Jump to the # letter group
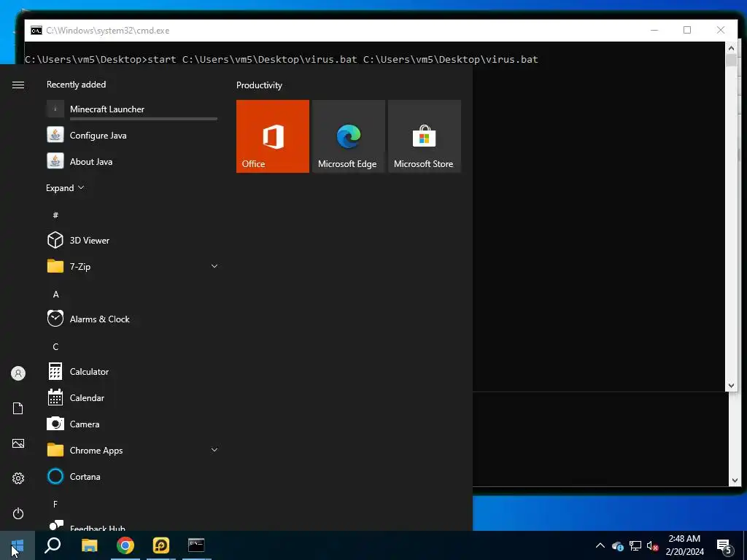The width and height of the screenshot is (747, 560). point(55,215)
